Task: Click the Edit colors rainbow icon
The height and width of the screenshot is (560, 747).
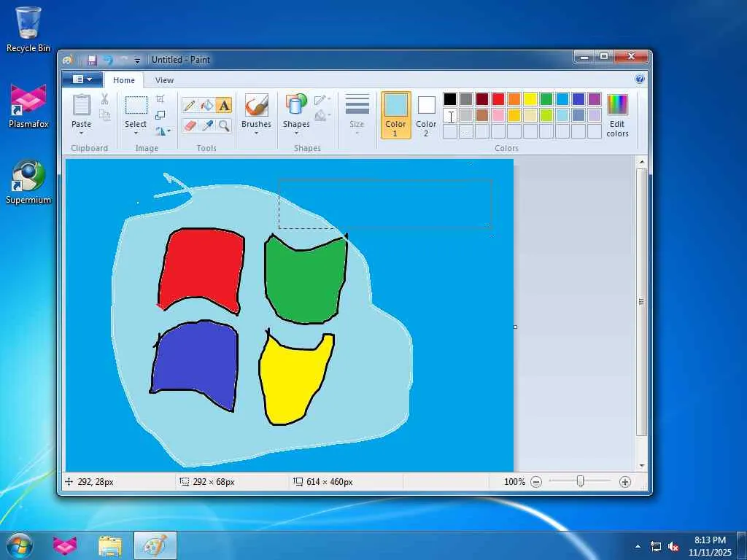Action: click(x=617, y=104)
